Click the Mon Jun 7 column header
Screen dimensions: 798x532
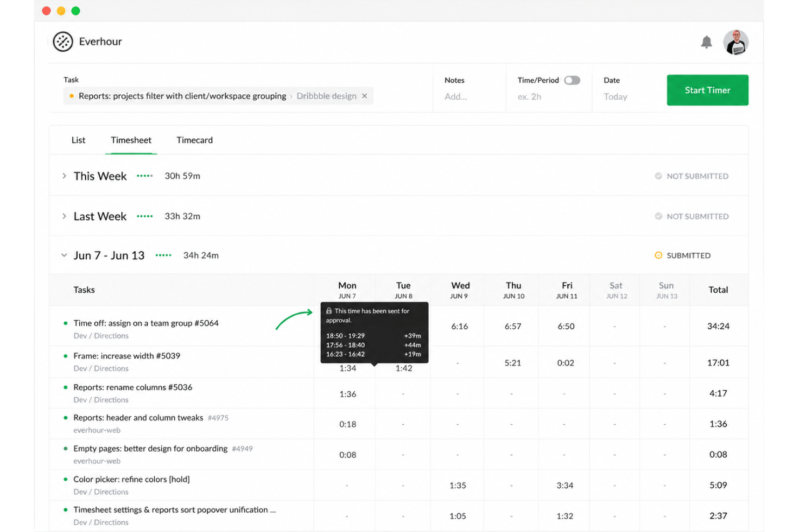click(347, 290)
